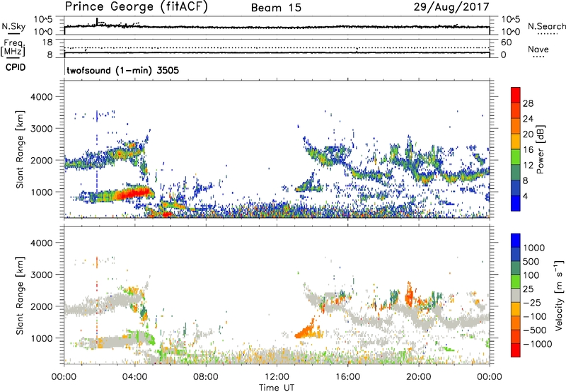Click the '18' frequency axis tick
The width and height of the screenshot is (566, 392).
(47, 42)
